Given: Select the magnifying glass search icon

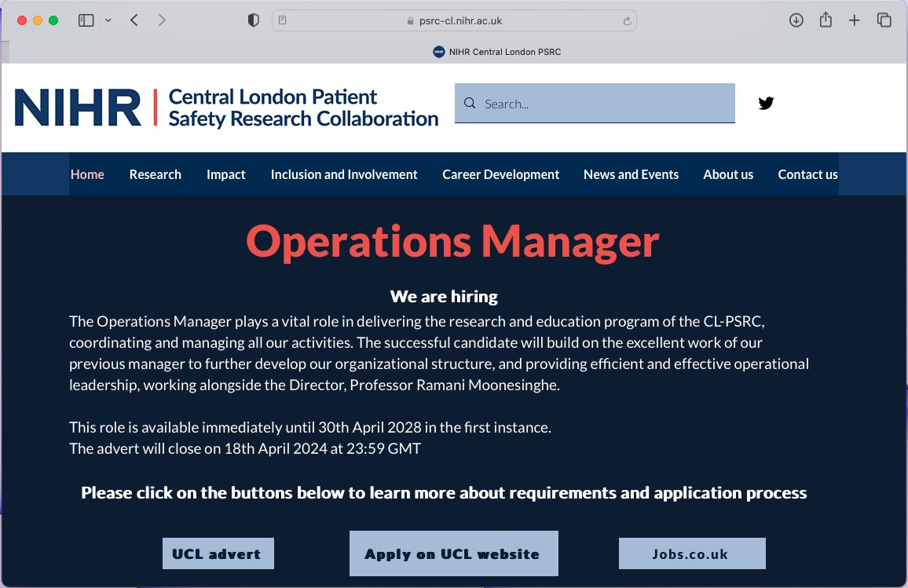Looking at the screenshot, I should (x=470, y=103).
